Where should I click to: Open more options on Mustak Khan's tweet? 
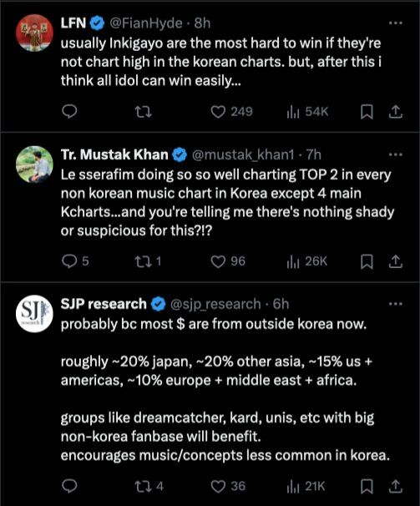pyautogui.click(x=396, y=154)
